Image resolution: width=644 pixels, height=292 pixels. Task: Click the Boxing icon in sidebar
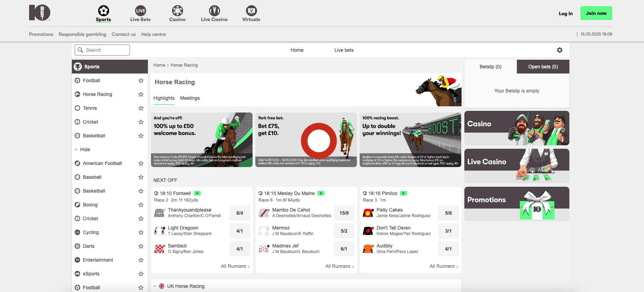point(77,205)
